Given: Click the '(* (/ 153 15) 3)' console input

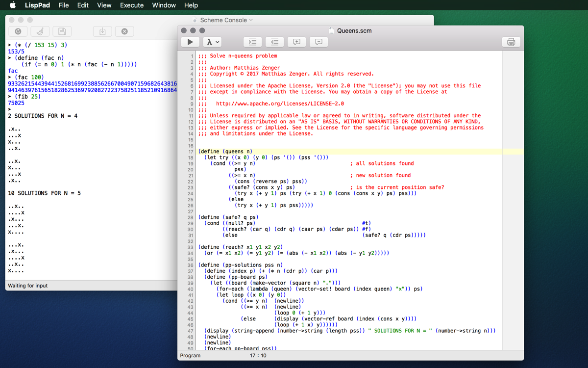Looking at the screenshot, I should [x=41, y=45].
